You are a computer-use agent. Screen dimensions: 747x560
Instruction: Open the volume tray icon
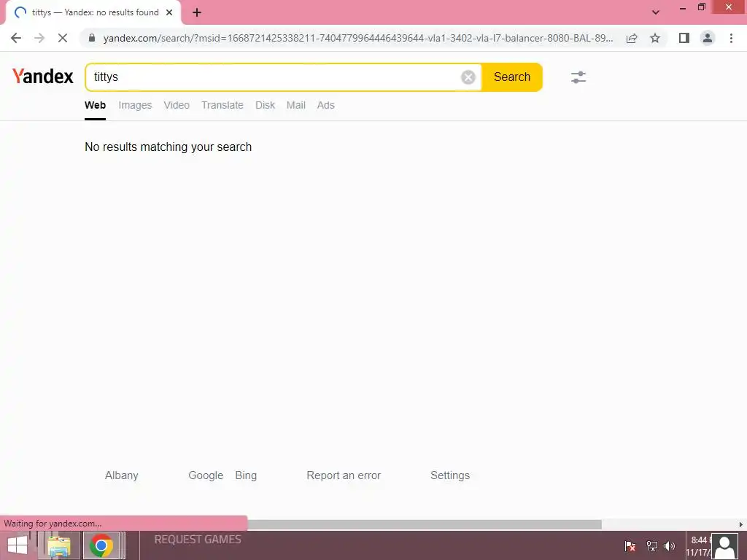pyautogui.click(x=670, y=545)
